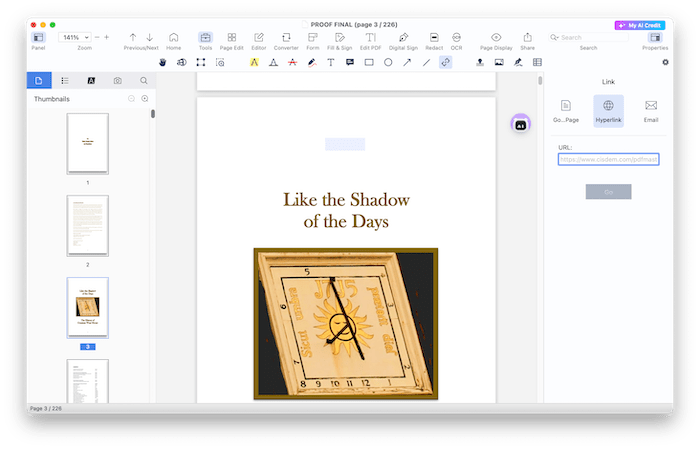Open Fill & Sign

point(340,37)
